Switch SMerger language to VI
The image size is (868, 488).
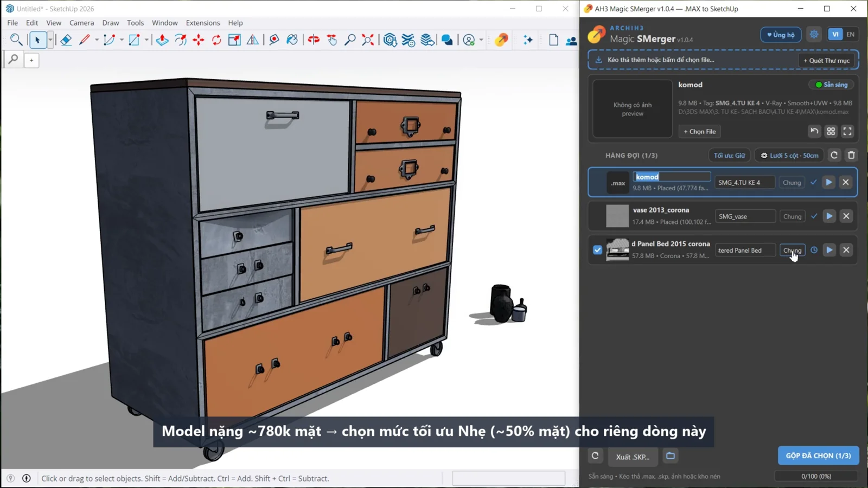click(x=835, y=34)
